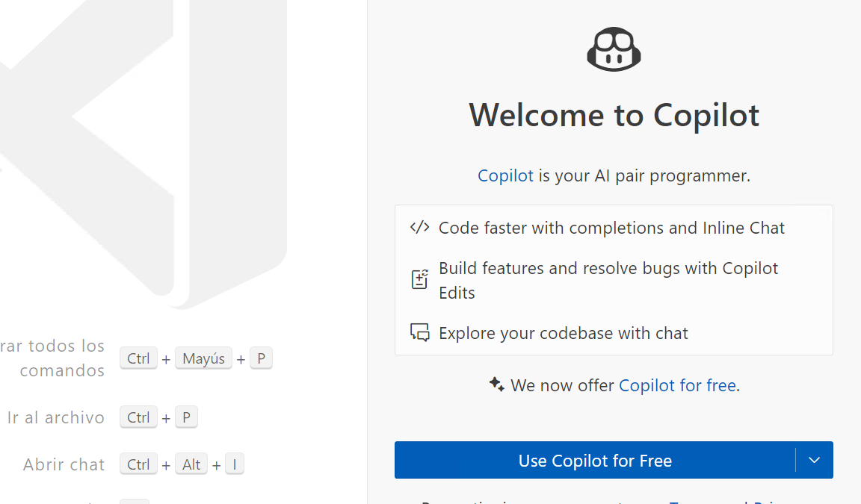Screen dimensions: 861x504
Task: Click the Copilot Edits document icon
Action: (x=419, y=278)
